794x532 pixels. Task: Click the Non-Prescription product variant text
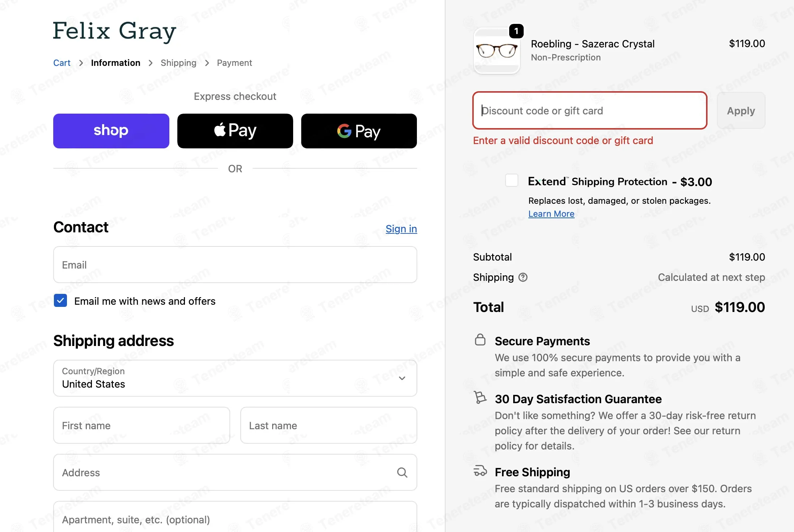[566, 58]
